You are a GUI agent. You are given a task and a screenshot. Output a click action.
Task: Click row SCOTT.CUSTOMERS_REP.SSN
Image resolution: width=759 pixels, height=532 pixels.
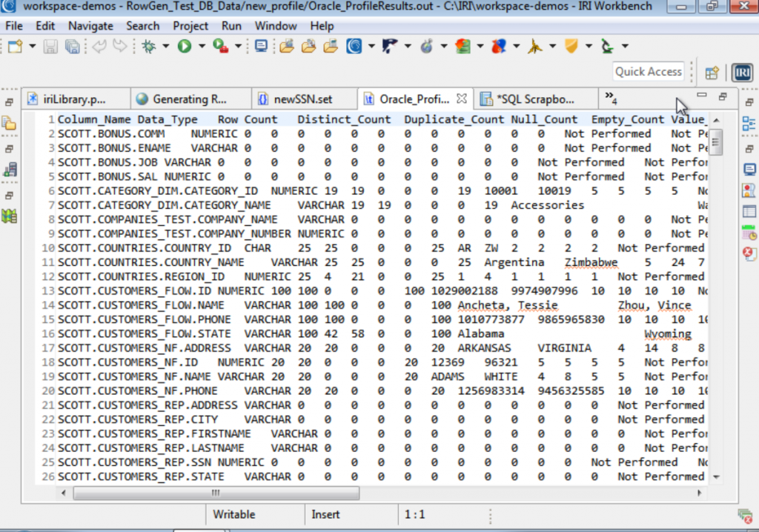[x=382, y=462]
